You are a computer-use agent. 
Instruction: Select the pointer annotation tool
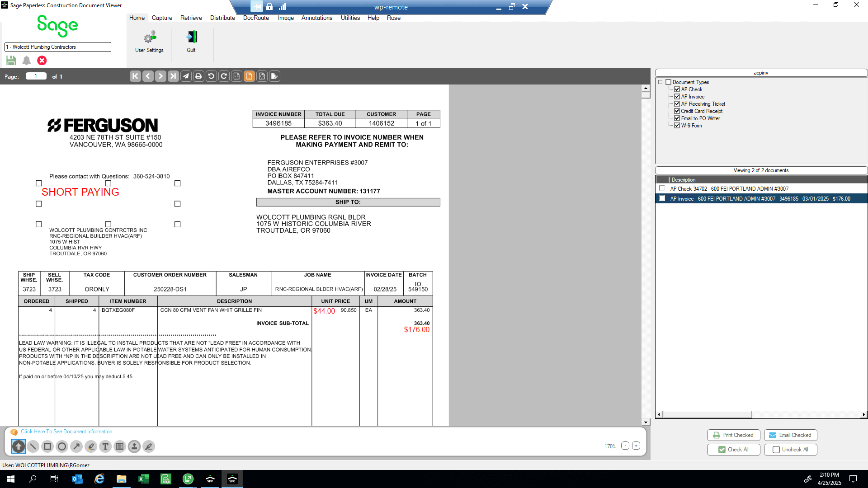coord(19,446)
